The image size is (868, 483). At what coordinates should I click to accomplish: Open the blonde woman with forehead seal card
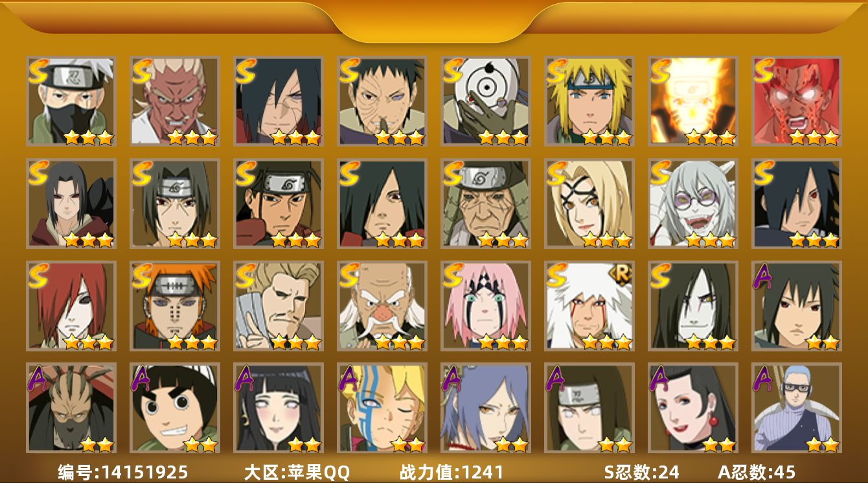pos(589,203)
